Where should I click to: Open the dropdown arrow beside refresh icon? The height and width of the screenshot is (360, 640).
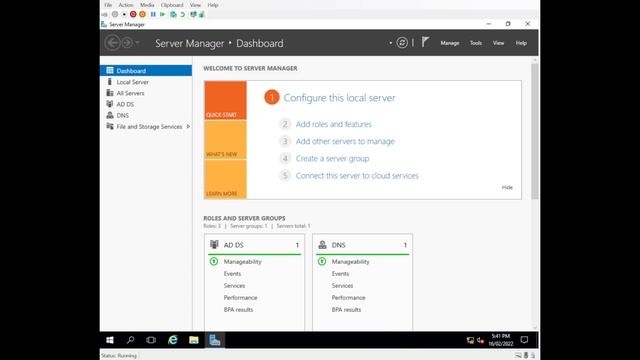click(x=391, y=43)
